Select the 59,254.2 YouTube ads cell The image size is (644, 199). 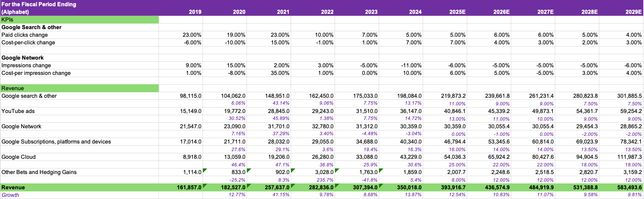point(631,111)
